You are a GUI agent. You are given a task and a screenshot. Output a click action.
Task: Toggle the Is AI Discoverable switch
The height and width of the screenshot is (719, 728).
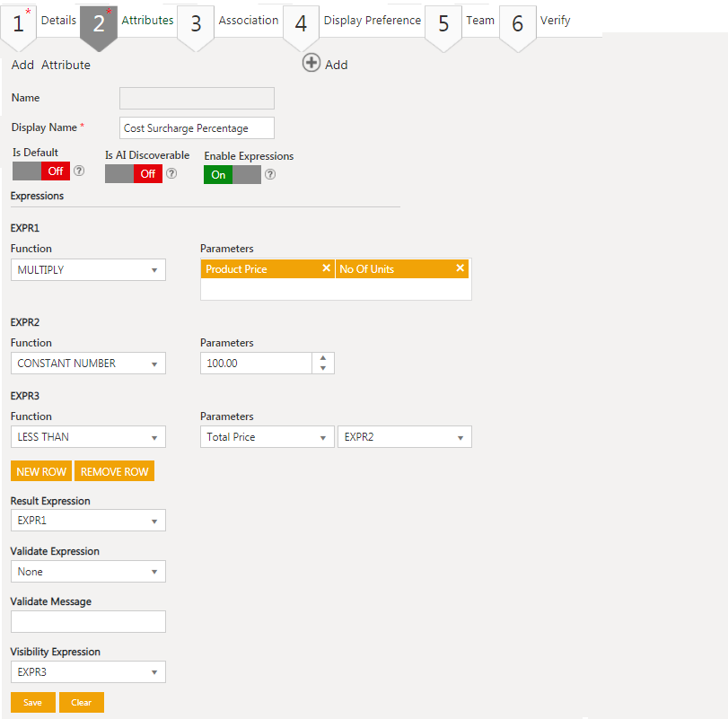coord(134,174)
